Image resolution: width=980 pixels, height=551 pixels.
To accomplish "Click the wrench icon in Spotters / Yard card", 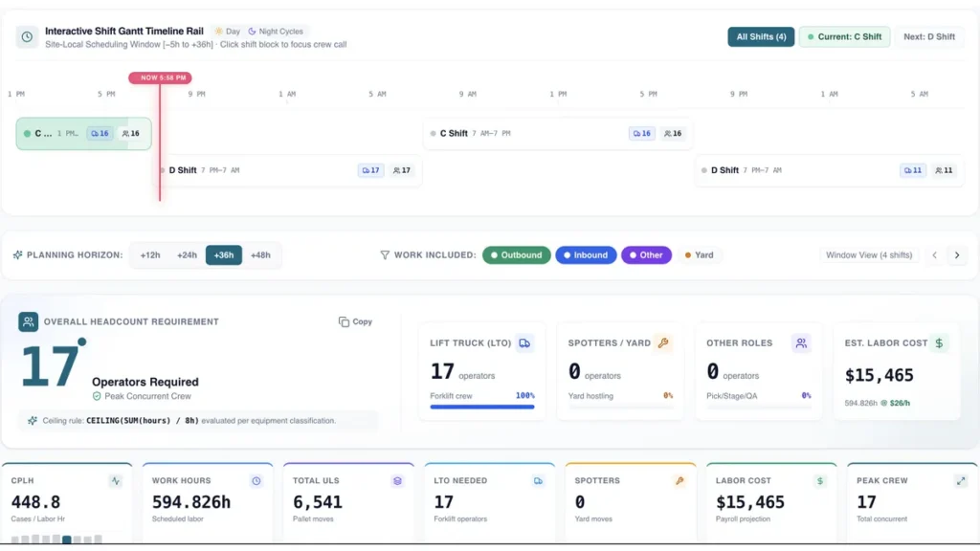I will click(663, 343).
